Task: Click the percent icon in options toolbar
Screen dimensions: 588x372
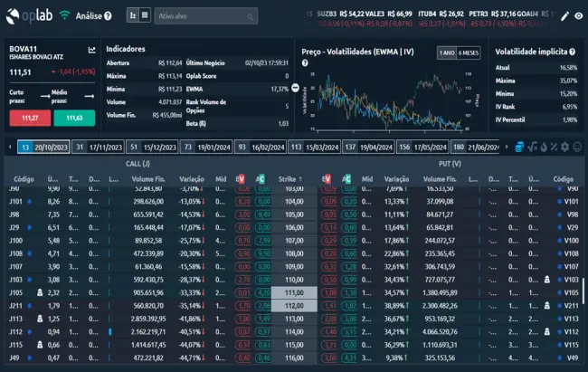Action: coord(554,147)
